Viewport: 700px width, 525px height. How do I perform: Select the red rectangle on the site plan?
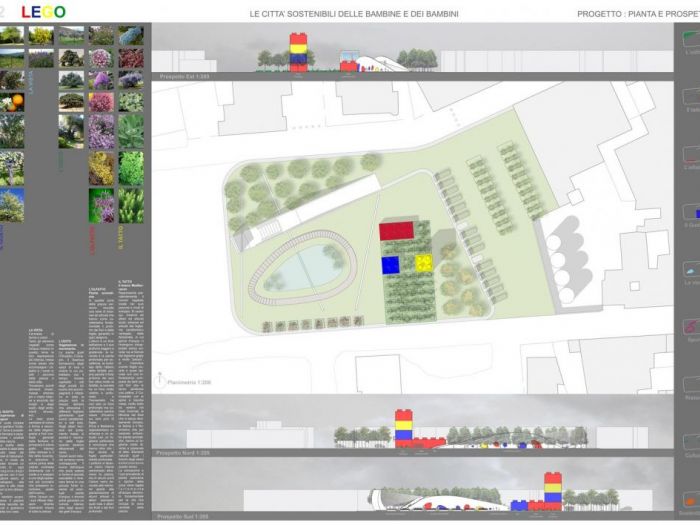pyautogui.click(x=396, y=231)
